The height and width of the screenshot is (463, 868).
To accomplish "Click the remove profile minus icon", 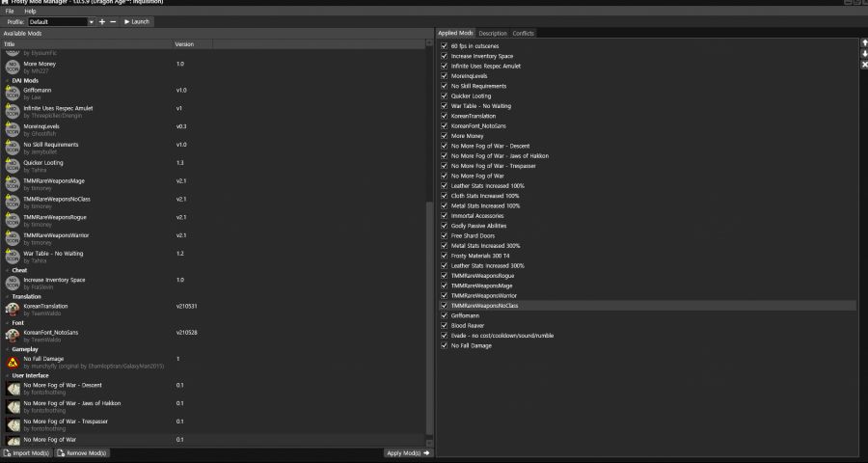I will [113, 21].
